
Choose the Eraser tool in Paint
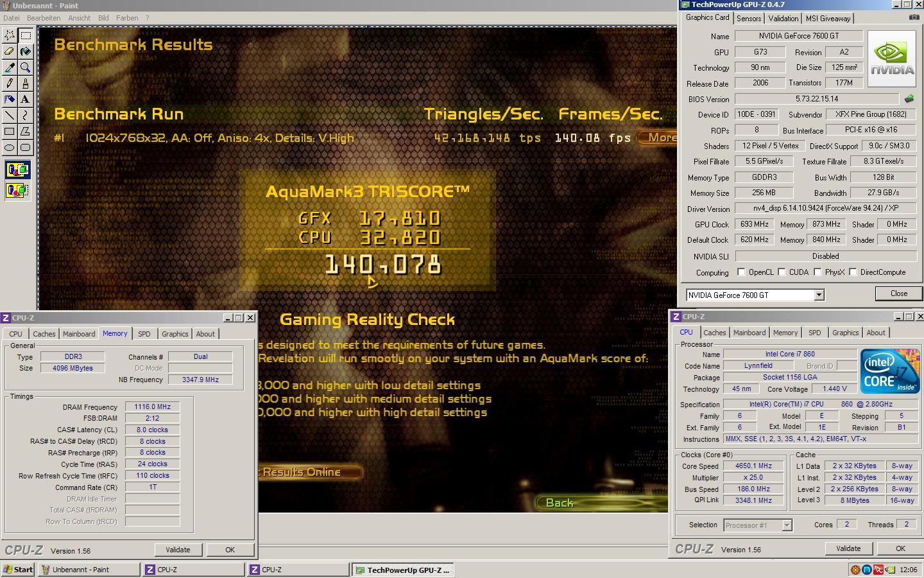(10, 51)
